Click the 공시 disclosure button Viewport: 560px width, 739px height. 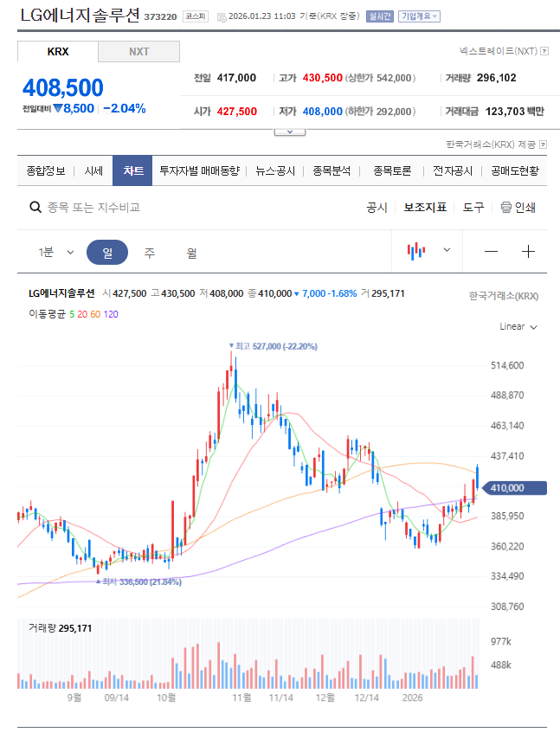(377, 208)
